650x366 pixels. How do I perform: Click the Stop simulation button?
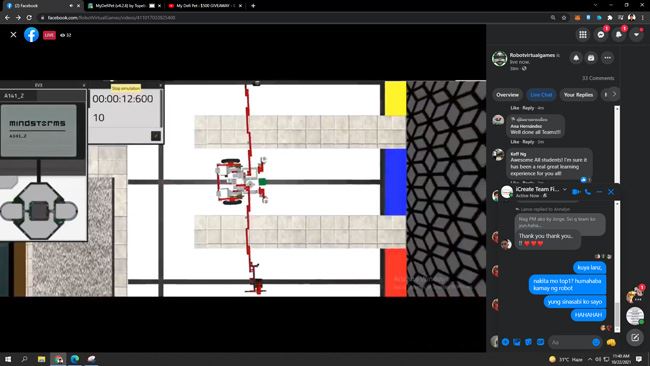(126, 88)
